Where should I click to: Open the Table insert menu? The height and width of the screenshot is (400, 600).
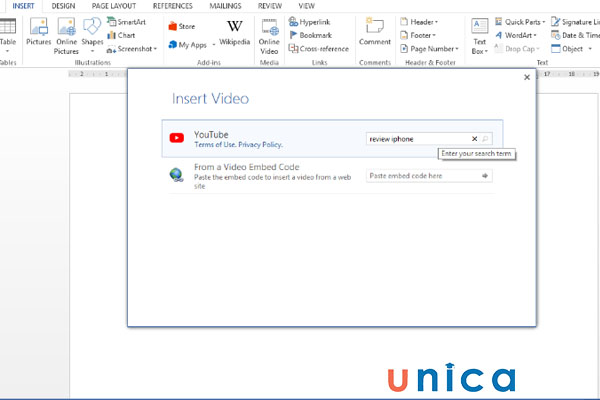pyautogui.click(x=8, y=36)
